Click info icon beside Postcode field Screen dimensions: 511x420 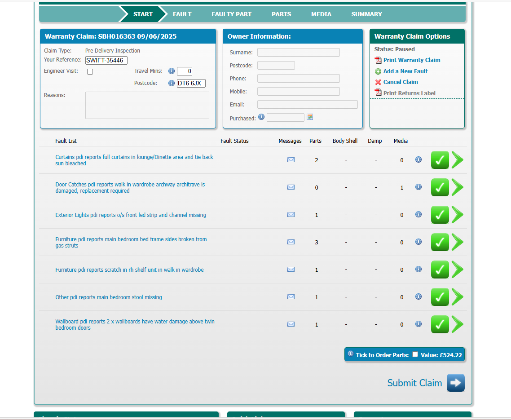[172, 83]
